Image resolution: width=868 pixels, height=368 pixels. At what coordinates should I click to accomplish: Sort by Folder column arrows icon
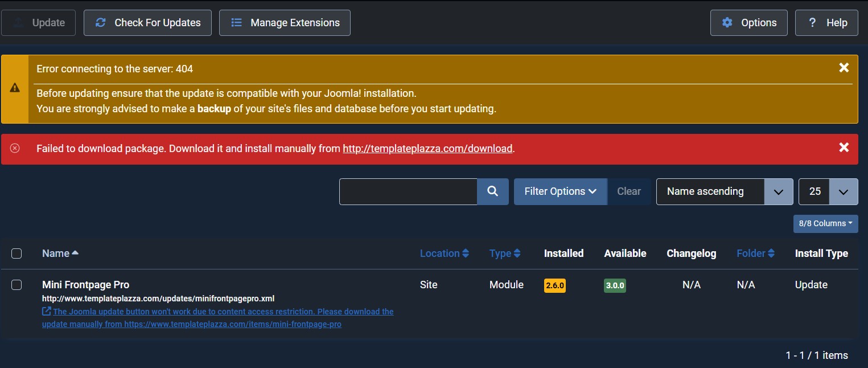point(771,253)
